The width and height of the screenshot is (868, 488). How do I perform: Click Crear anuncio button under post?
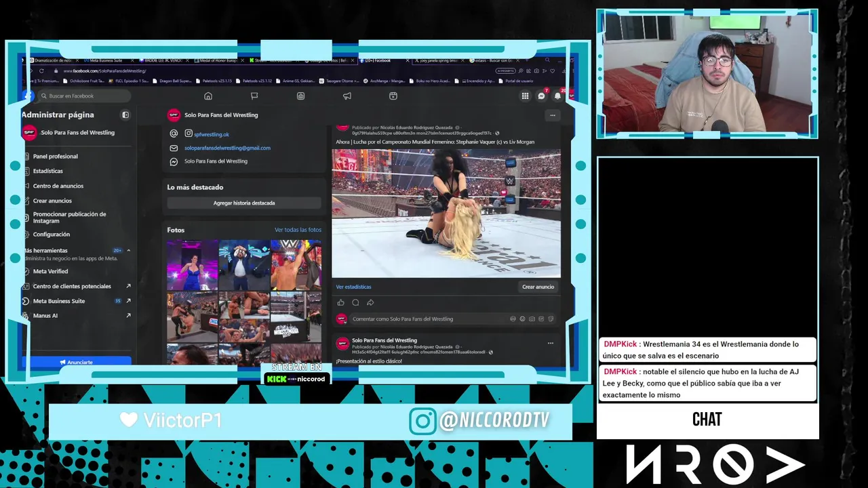pyautogui.click(x=538, y=287)
